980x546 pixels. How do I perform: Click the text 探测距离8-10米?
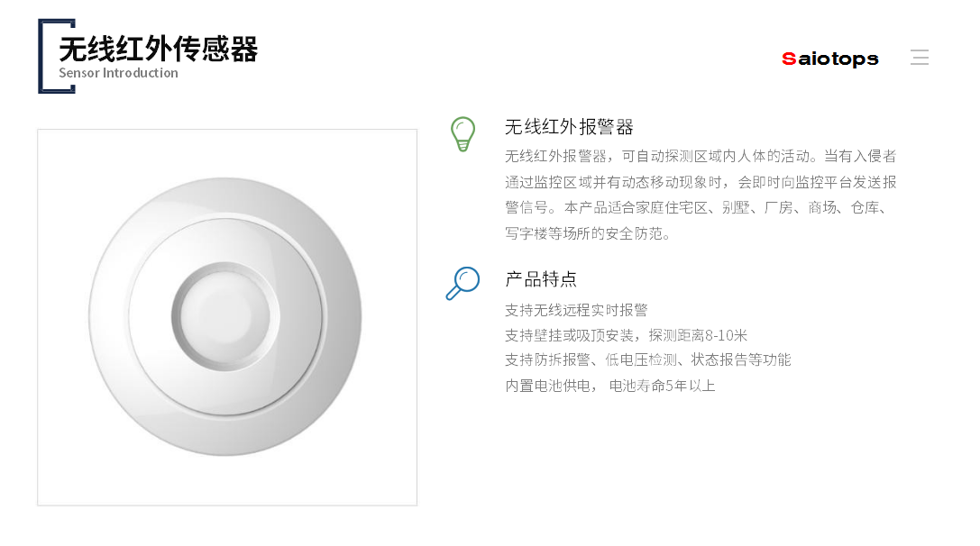tap(698, 335)
